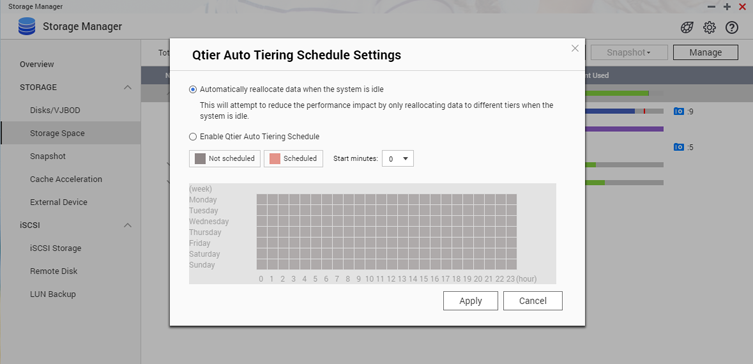
Task: Click the Saturday row label
Action: point(205,254)
